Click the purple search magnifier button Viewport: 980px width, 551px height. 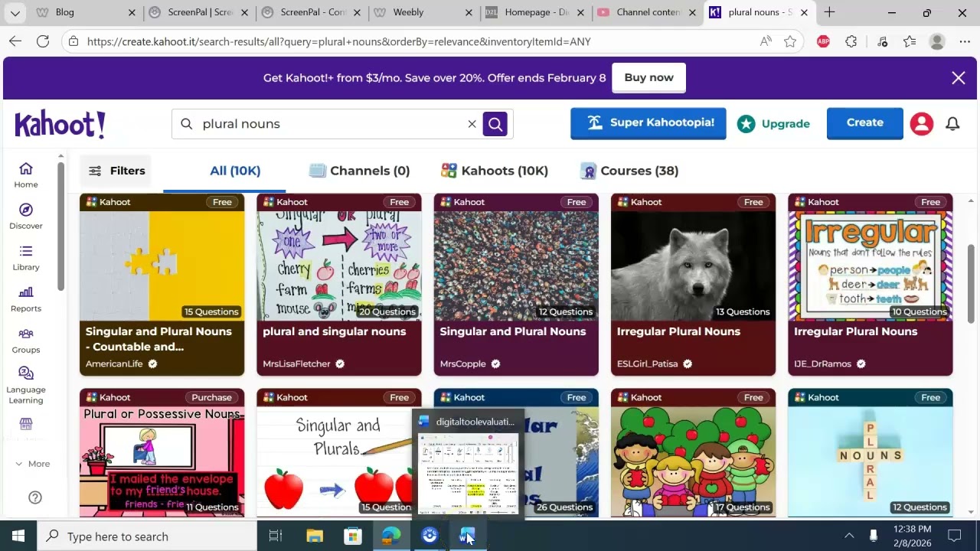tap(495, 124)
